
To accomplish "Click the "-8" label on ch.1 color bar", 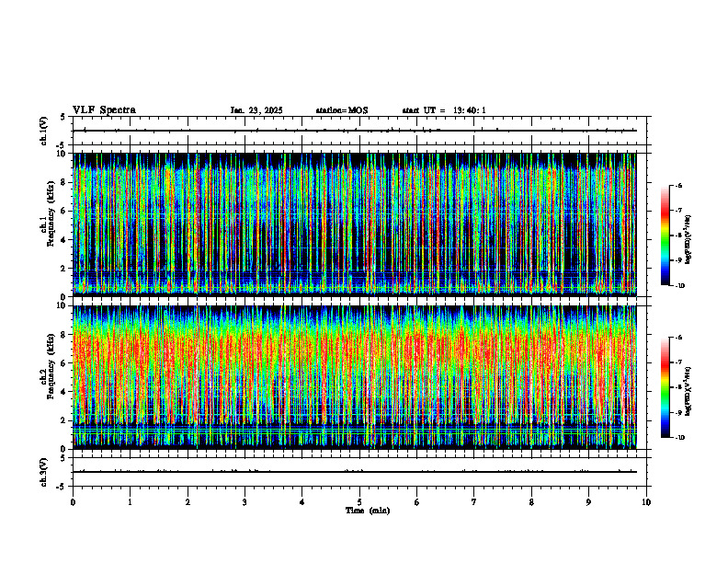I will 678,236.
